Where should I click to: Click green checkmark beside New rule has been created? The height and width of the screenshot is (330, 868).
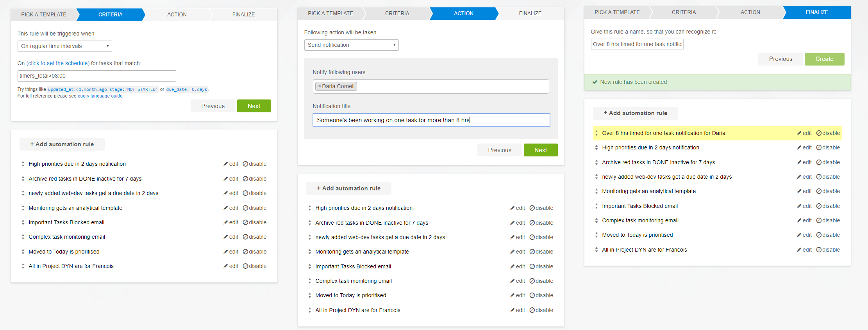[x=595, y=82]
